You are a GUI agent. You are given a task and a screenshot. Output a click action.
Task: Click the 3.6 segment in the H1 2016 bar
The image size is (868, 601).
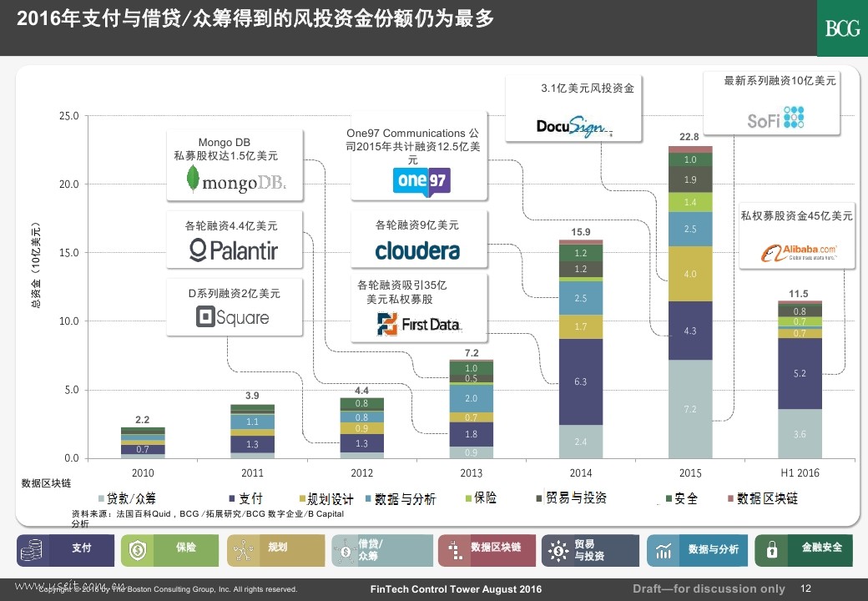coord(800,434)
